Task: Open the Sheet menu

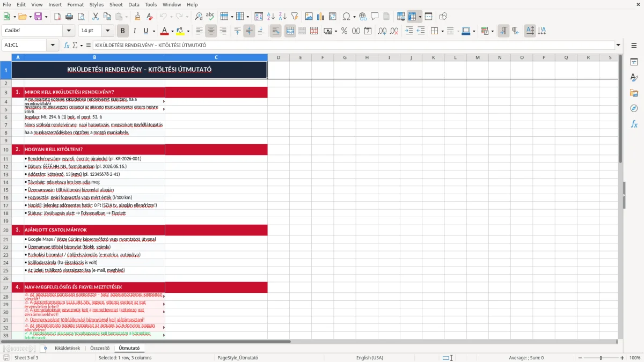Action: (x=116, y=4)
